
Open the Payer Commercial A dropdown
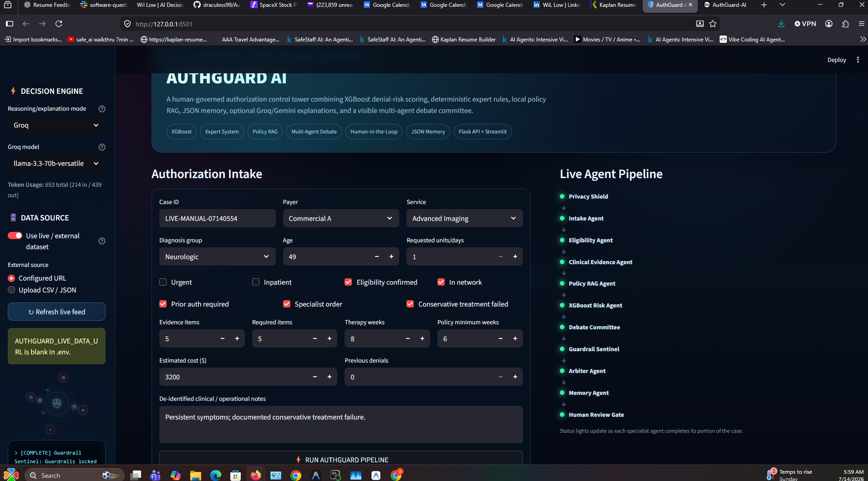[x=341, y=219]
